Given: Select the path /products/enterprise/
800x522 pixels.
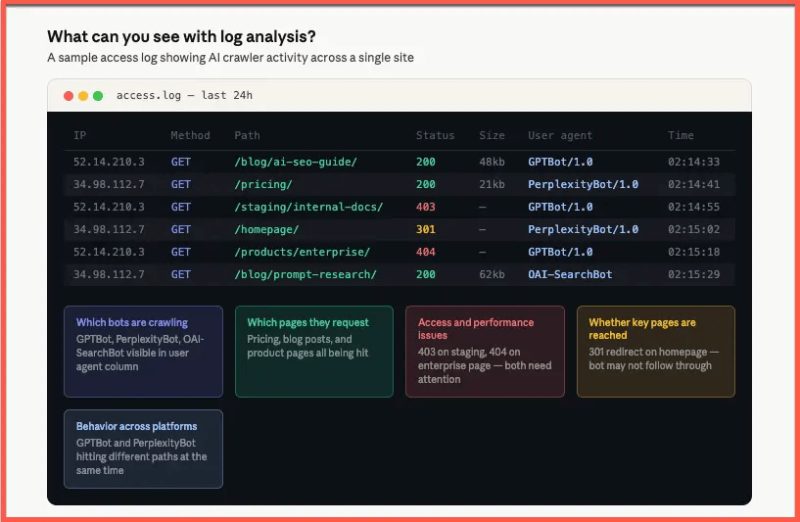Looking at the screenshot, I should pos(302,252).
